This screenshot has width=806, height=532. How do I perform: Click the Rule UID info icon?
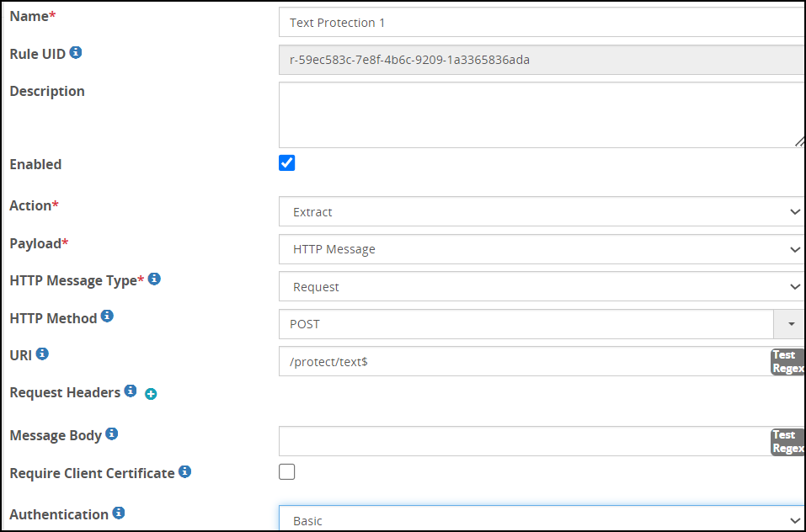click(76, 52)
